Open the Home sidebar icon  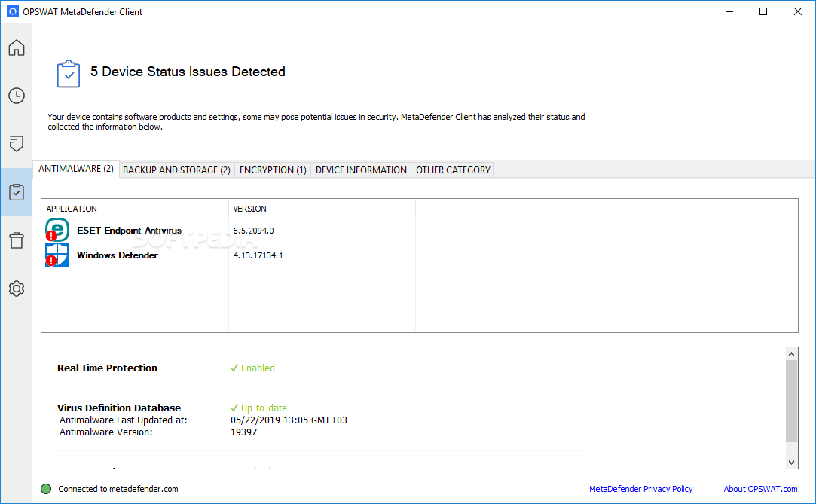coord(16,48)
